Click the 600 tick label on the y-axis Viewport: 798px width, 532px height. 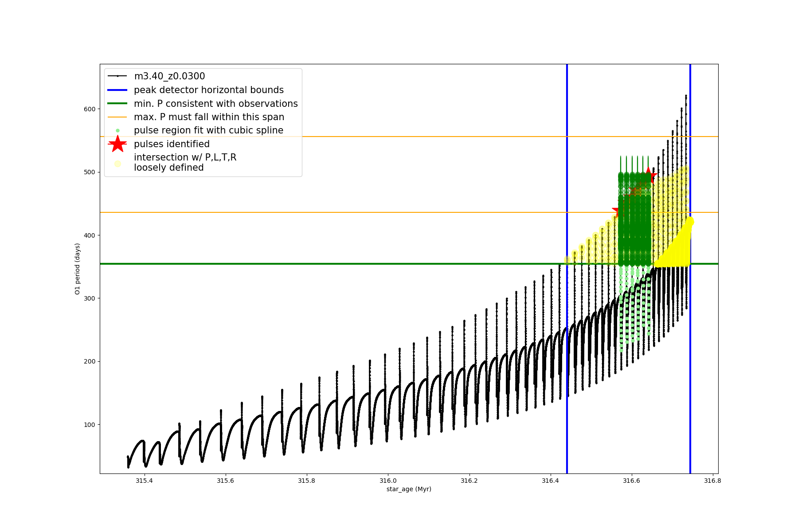(89, 109)
